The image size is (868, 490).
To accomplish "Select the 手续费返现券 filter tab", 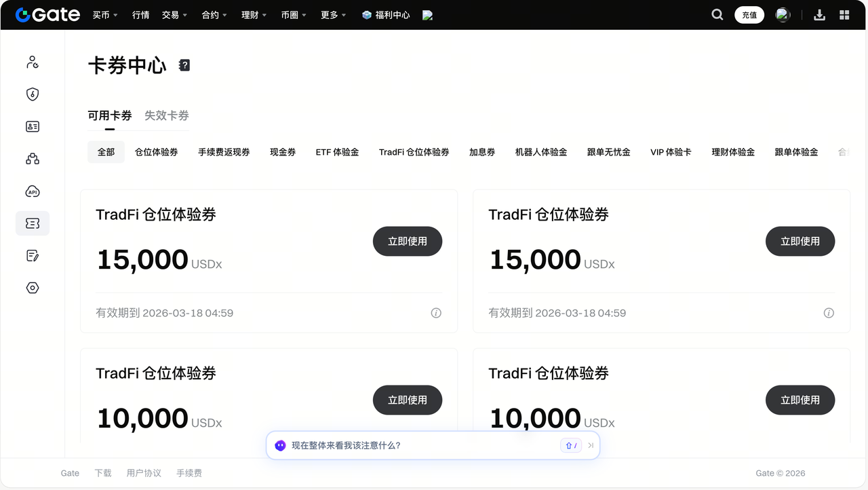I will (x=224, y=152).
